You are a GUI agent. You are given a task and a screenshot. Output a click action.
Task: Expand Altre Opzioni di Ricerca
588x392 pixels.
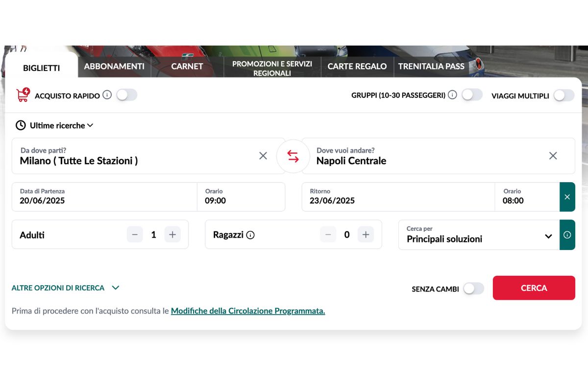[x=65, y=288]
